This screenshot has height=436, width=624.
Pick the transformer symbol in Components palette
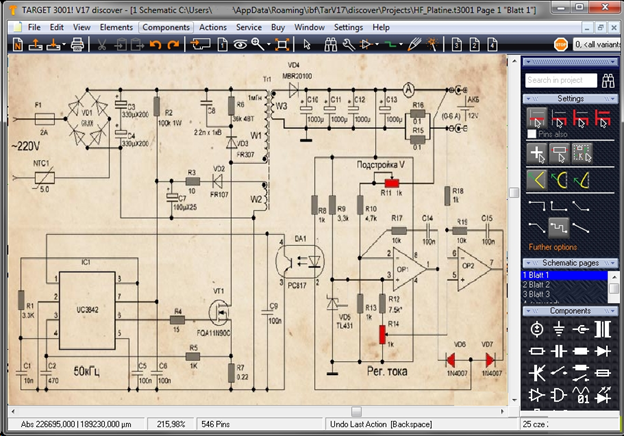pos(603,329)
